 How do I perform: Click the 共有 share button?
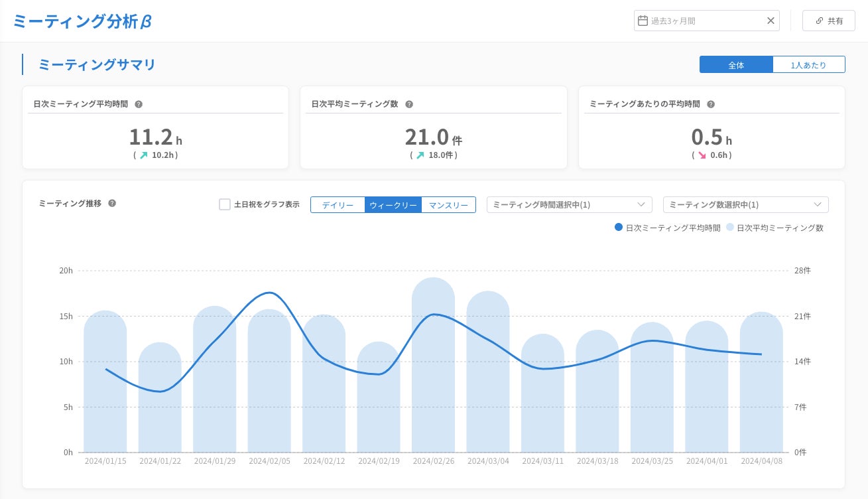[x=829, y=21]
